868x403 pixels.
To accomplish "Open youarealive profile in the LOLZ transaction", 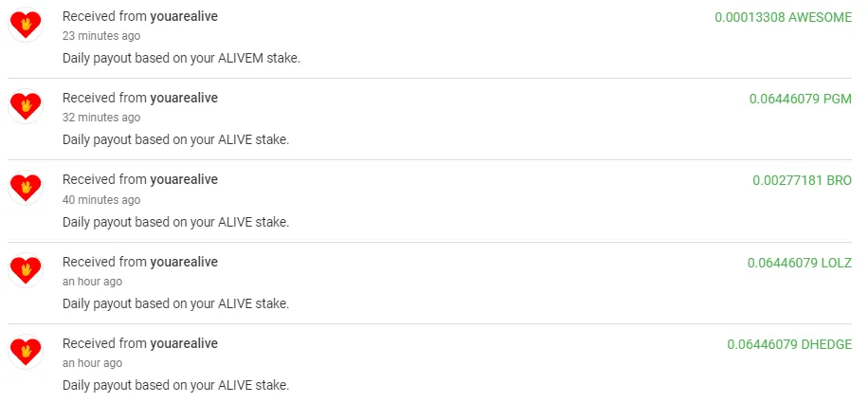I will [184, 262].
